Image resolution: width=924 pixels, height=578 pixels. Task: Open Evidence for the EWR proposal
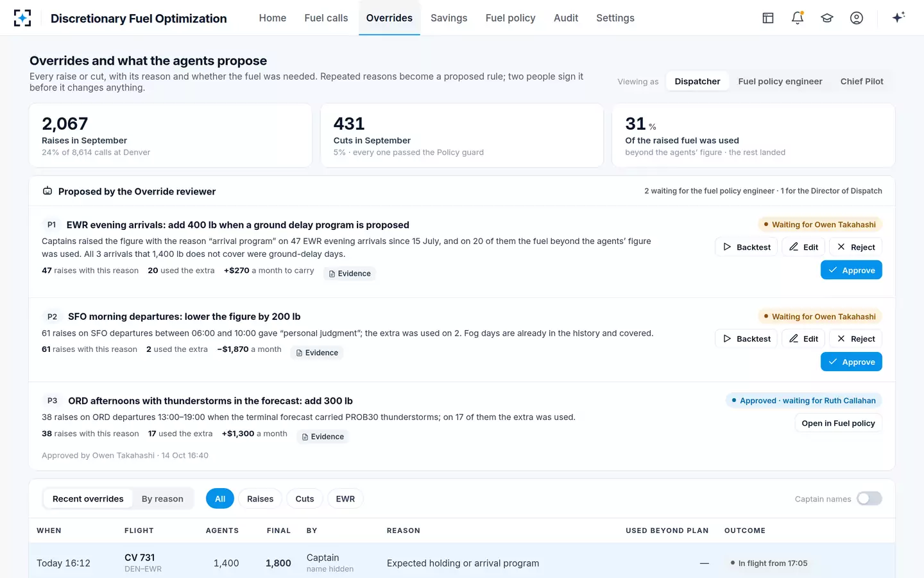(x=350, y=274)
